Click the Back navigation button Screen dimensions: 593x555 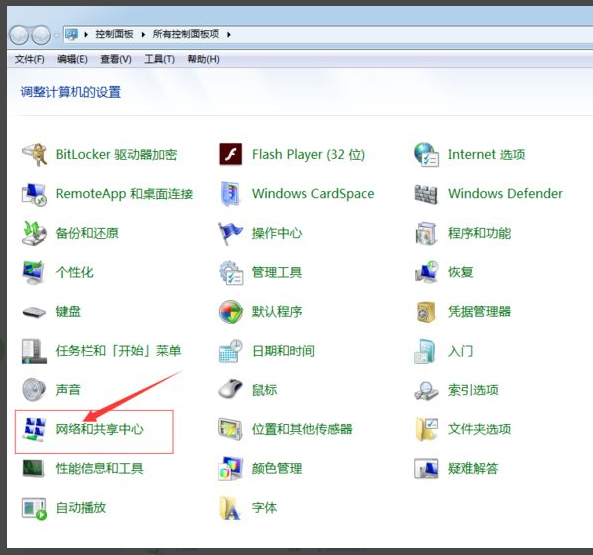point(19,35)
